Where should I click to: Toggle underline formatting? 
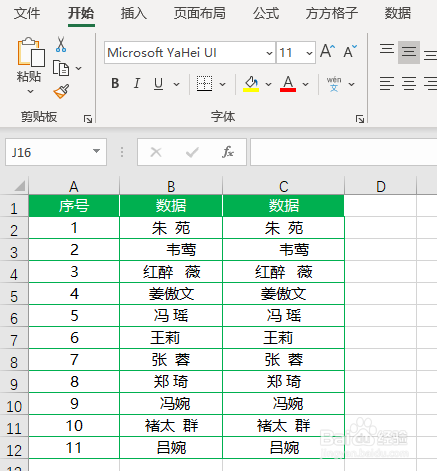159,83
